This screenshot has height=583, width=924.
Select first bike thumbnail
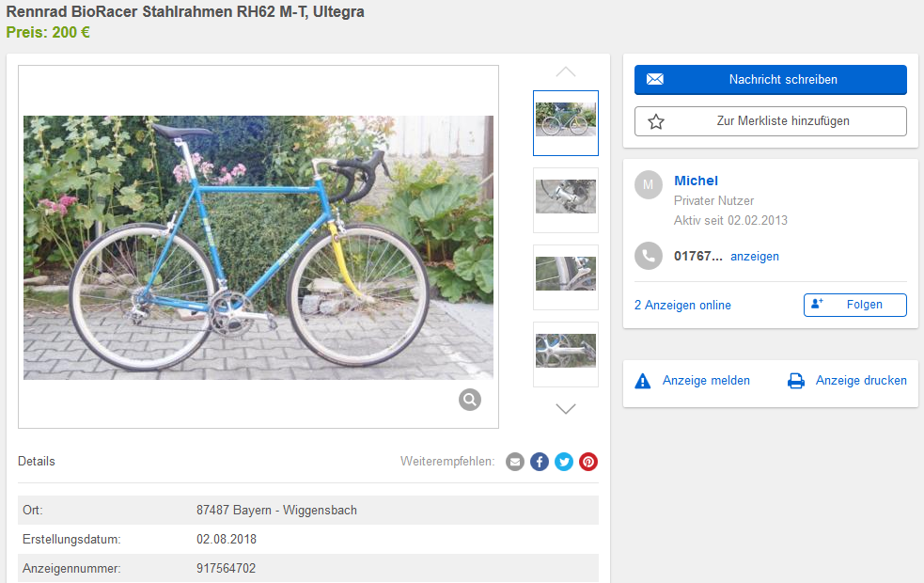(x=566, y=123)
